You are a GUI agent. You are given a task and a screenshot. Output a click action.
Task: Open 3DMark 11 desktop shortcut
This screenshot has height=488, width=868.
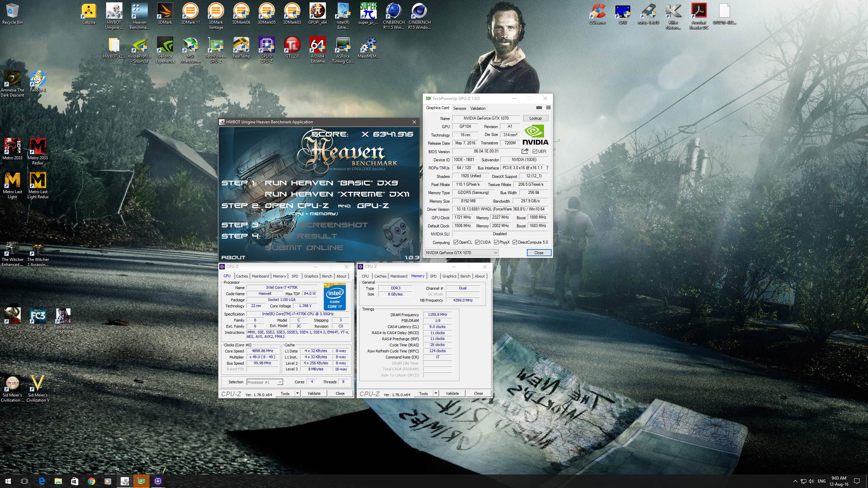tap(190, 14)
